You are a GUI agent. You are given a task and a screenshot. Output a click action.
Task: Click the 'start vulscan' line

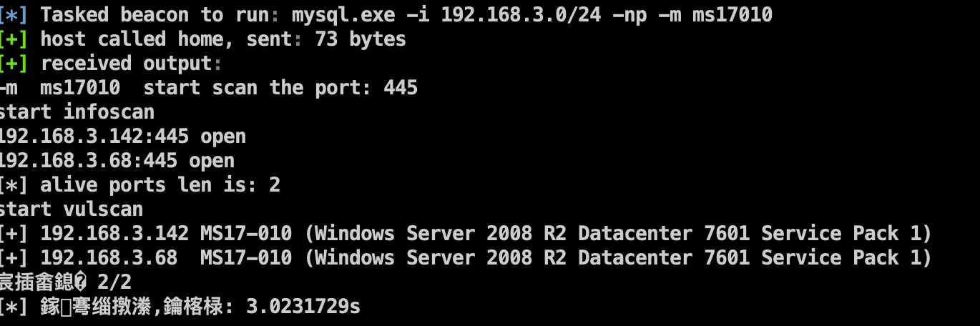(x=71, y=209)
